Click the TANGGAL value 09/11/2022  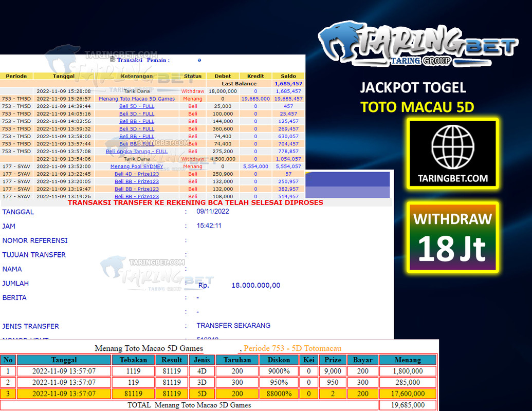(x=213, y=211)
